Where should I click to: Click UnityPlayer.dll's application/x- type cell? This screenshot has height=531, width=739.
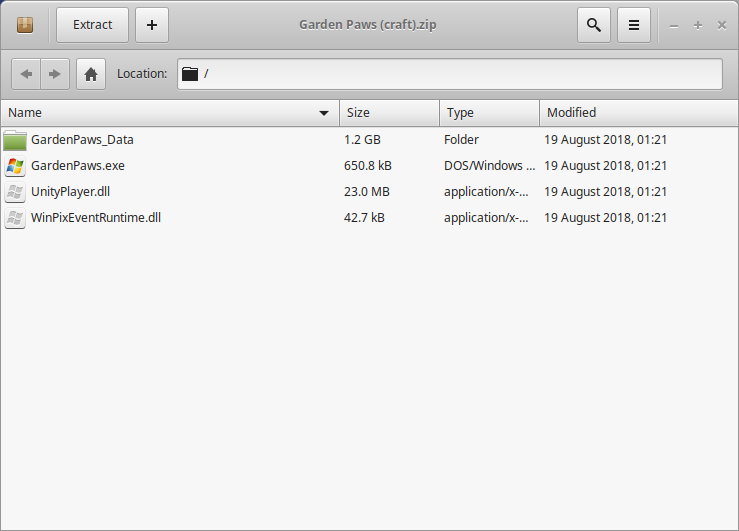click(486, 192)
